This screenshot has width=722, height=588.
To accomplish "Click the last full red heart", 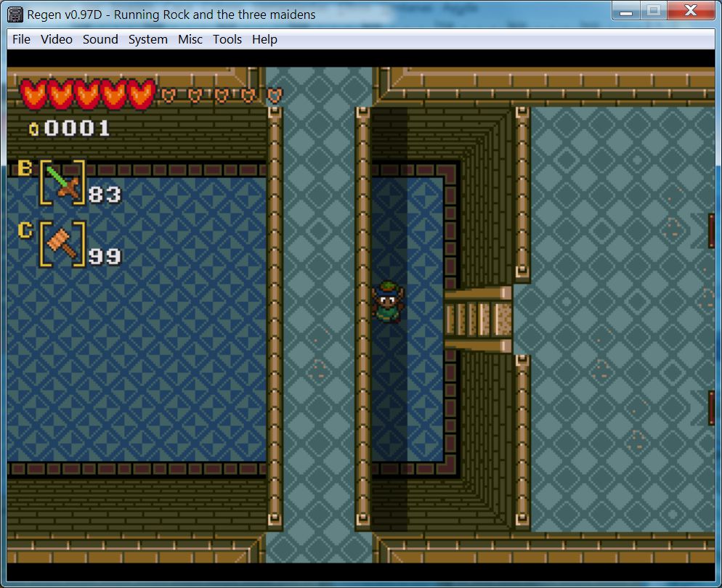I will click(x=142, y=94).
